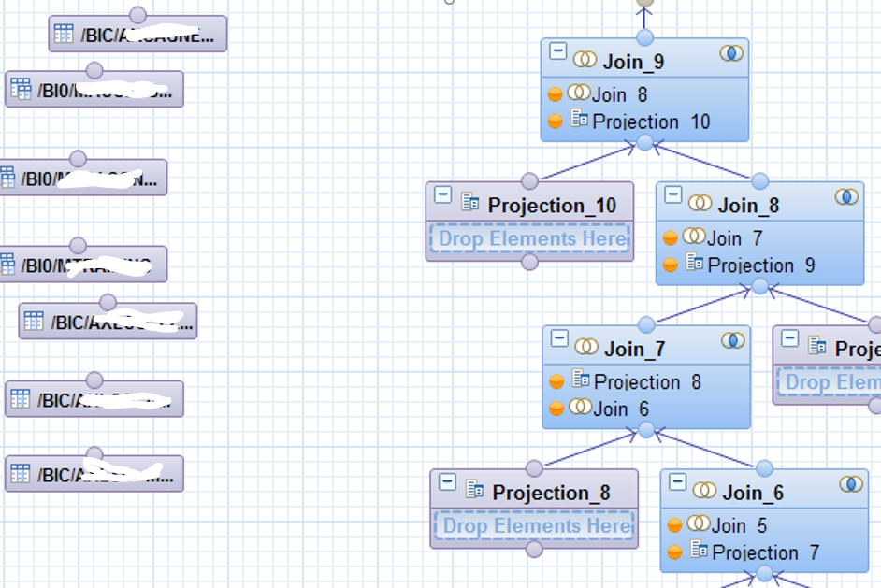Select the /BI0/MTRA table node

pos(83,264)
